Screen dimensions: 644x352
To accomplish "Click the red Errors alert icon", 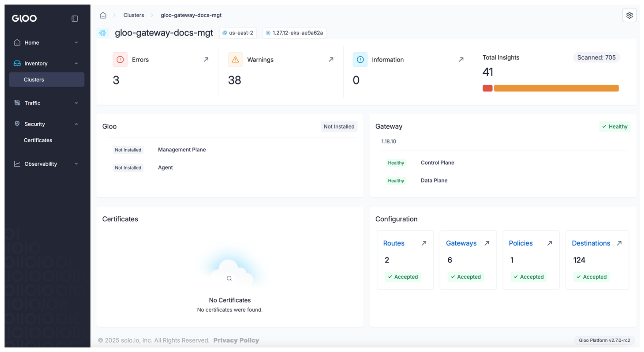I will point(120,59).
